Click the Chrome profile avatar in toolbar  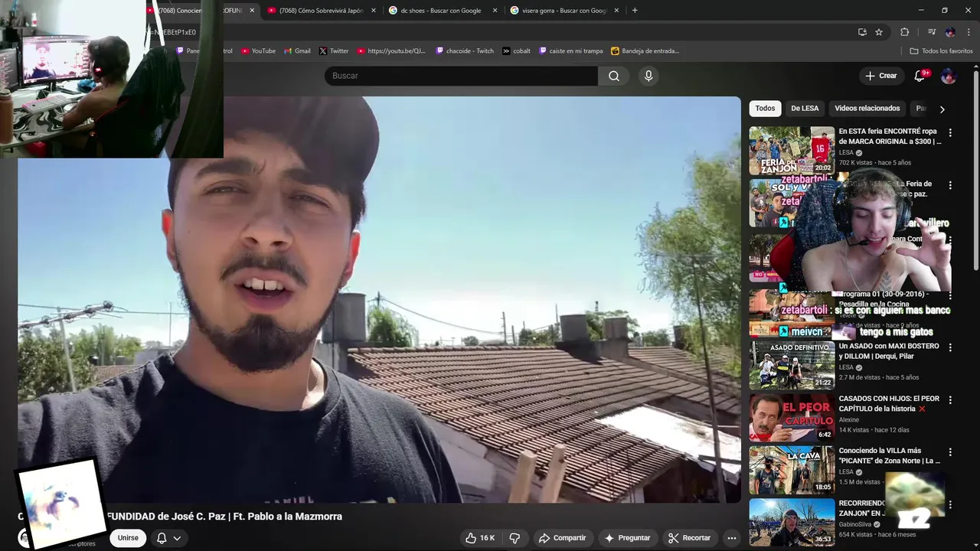pyautogui.click(x=950, y=32)
